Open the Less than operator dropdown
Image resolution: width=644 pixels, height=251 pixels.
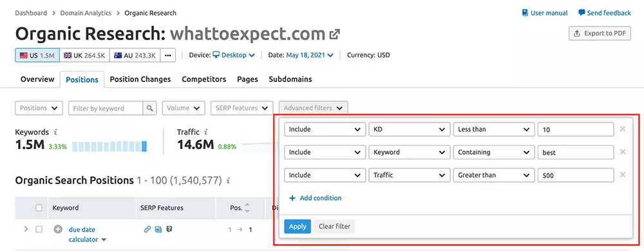(x=494, y=129)
